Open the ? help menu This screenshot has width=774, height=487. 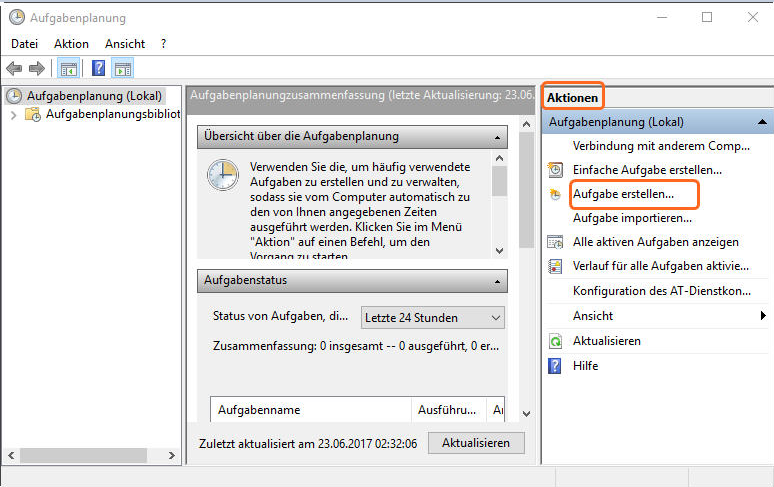(x=163, y=44)
